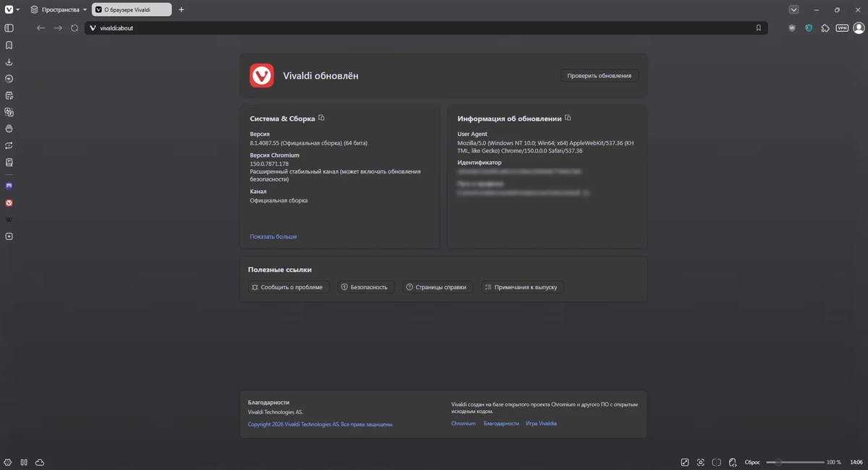Open a new tab with plus button
The image size is (868, 470).
coord(181,9)
